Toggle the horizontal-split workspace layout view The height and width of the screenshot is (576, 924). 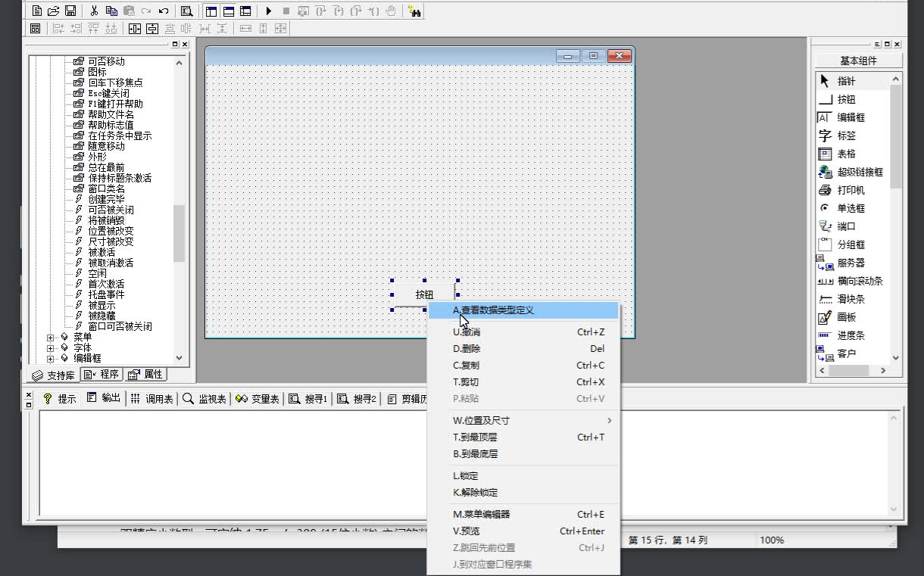(228, 11)
